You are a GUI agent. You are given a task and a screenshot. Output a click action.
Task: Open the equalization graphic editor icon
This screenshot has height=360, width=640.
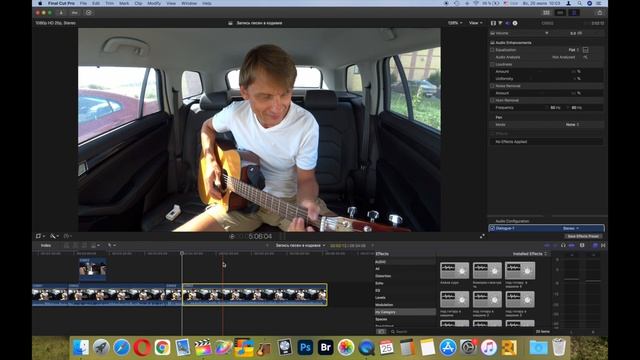pyautogui.click(x=586, y=50)
